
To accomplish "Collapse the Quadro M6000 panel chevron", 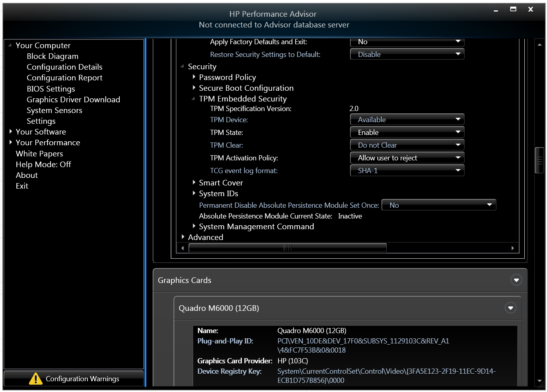I will click(x=510, y=308).
